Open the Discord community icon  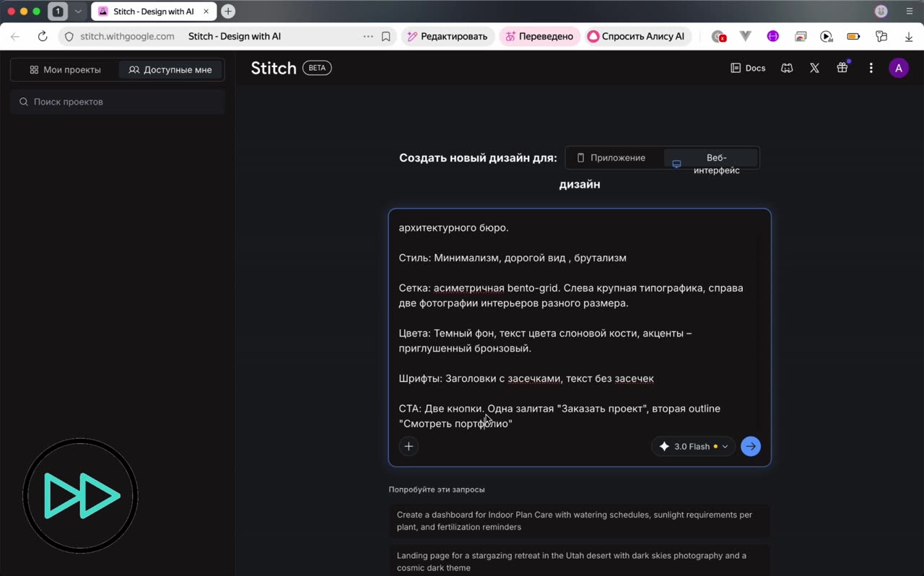pos(787,68)
